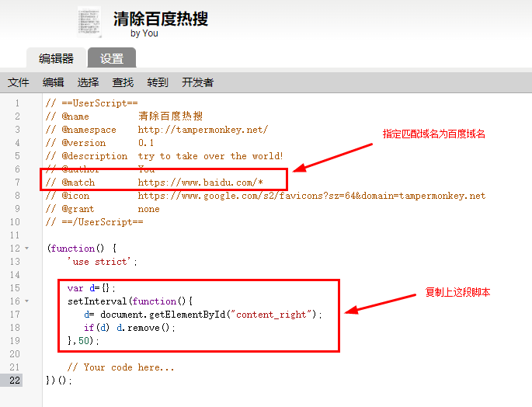Click the @namespace tampermonkey.net URL
Screen dimensions: 532x407
[203, 130]
